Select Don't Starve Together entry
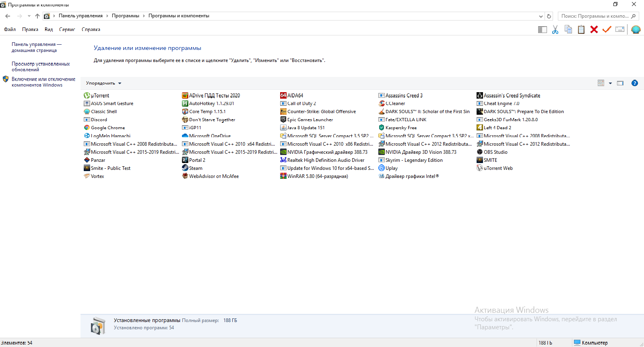Image resolution: width=644 pixels, height=347 pixels. point(208,120)
